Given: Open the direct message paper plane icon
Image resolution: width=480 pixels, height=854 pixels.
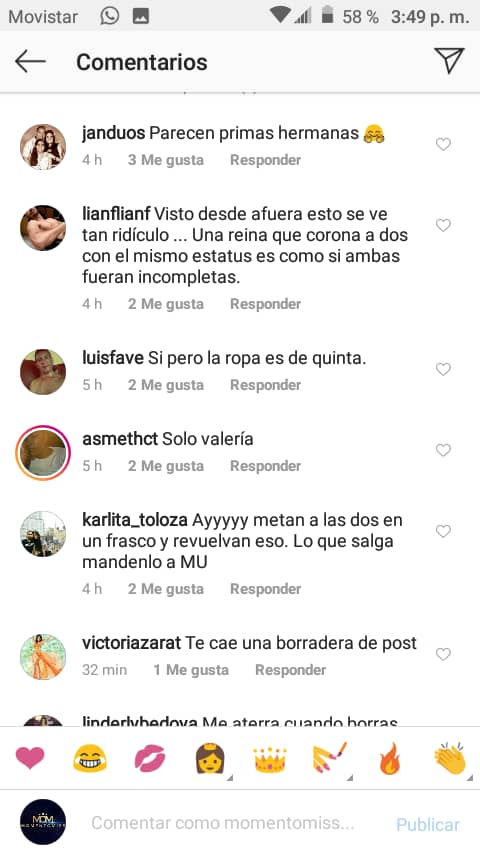Looking at the screenshot, I should (x=449, y=60).
